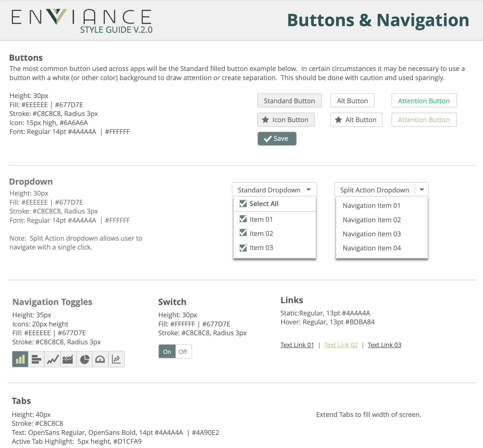Viewport: 483px width, 448px height.
Task: Click the STYLE GUIDE V.2.0 text
Action: [116, 30]
